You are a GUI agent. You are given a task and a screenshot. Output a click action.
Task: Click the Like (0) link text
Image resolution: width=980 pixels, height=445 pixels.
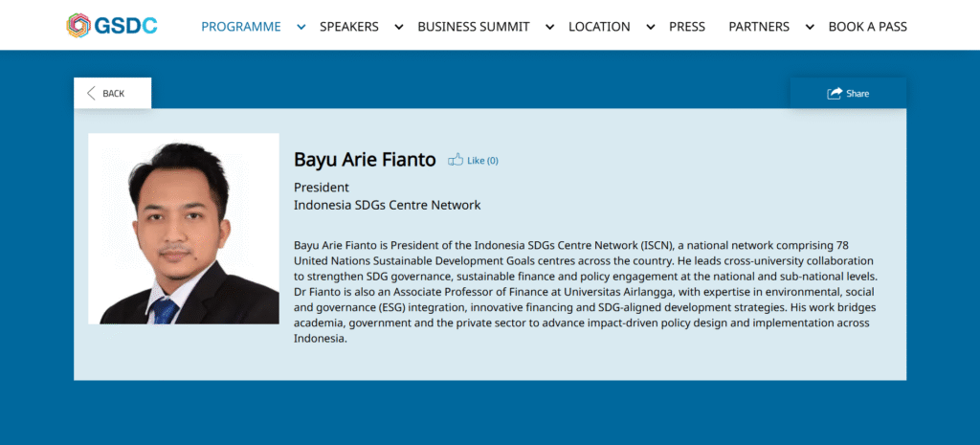click(x=482, y=161)
